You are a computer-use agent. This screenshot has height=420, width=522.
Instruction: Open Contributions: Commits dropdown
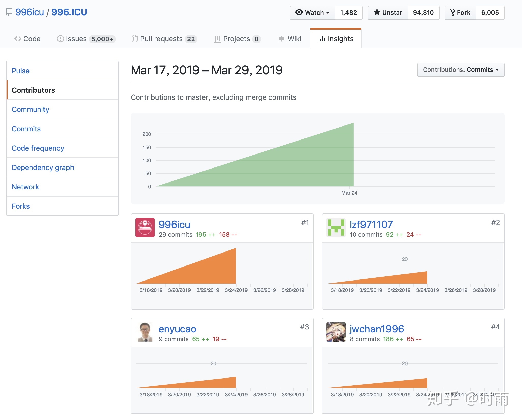(x=461, y=70)
